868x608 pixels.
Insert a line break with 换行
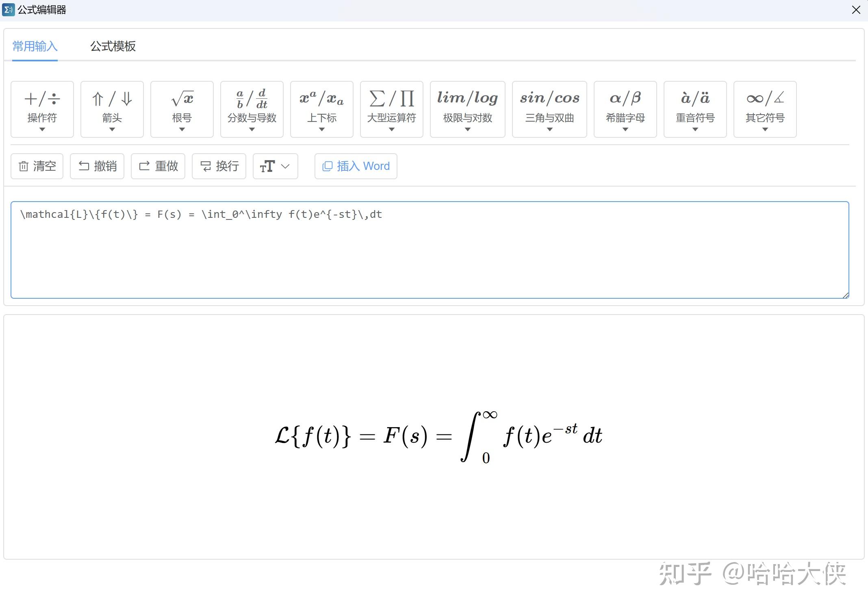219,166
